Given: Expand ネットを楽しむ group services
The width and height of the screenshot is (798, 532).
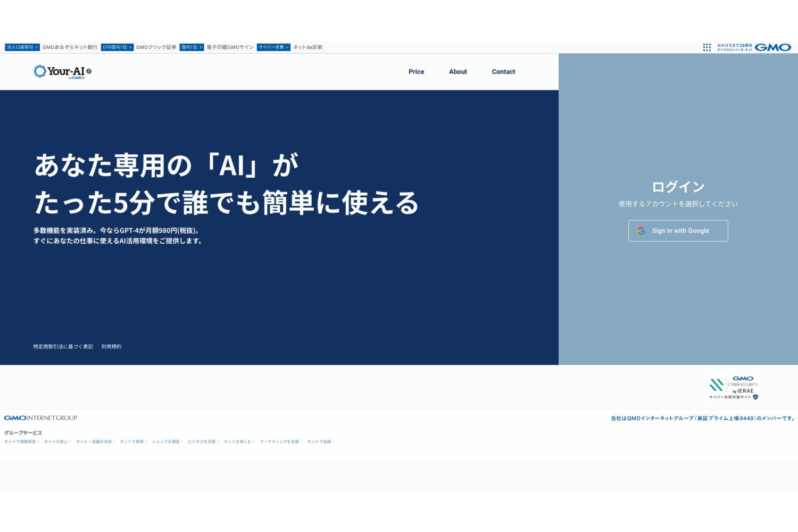Looking at the screenshot, I should (239, 442).
